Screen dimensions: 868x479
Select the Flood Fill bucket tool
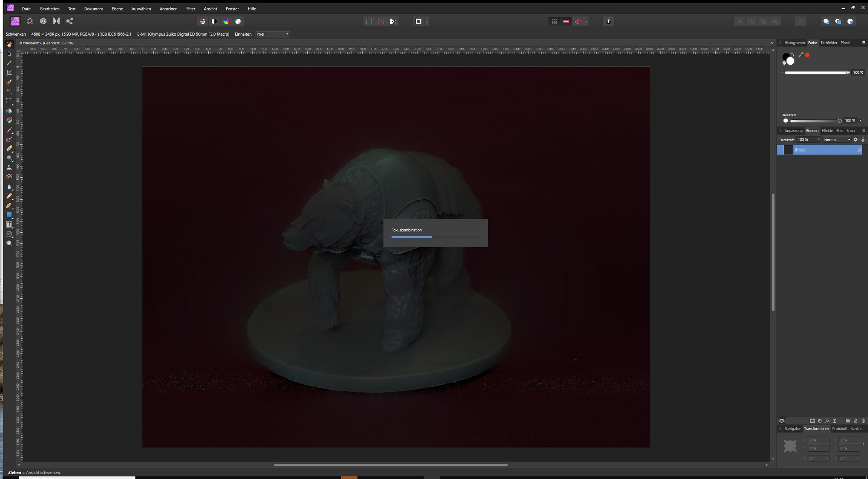coord(9,111)
